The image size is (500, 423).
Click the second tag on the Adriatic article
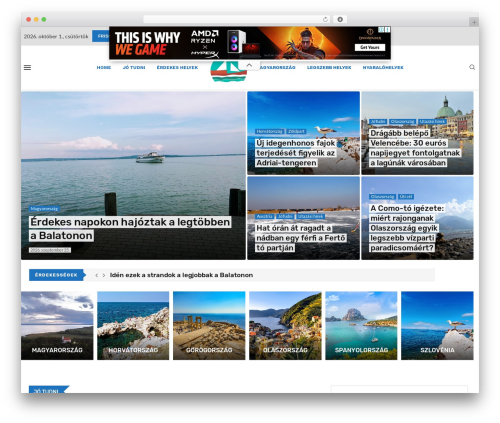[296, 131]
